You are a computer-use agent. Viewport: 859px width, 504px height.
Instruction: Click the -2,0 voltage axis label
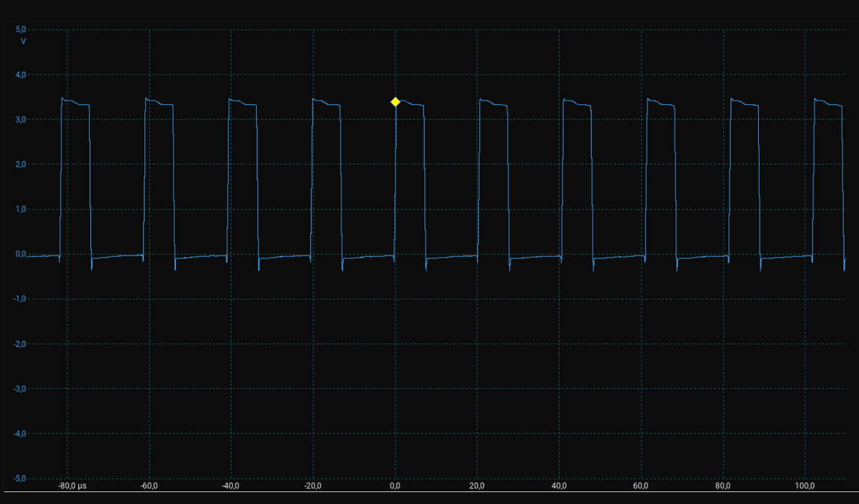coord(20,344)
